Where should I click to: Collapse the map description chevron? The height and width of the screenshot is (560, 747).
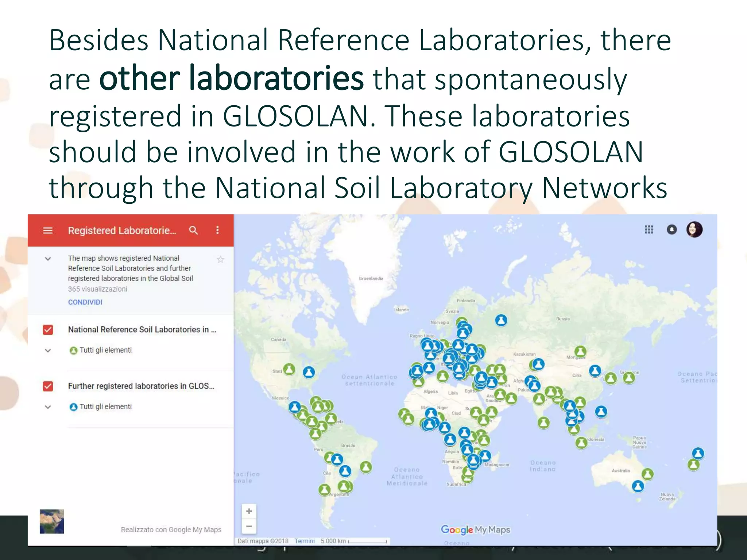pos(48,259)
